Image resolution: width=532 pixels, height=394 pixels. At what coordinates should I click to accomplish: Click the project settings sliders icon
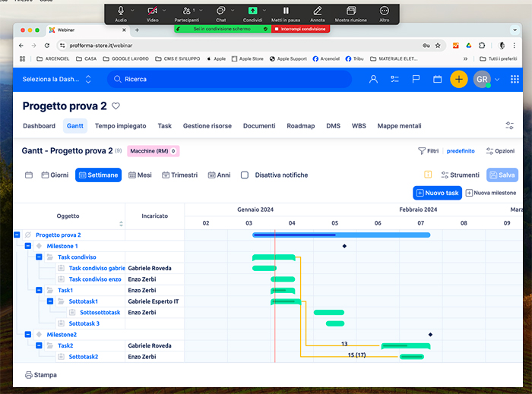pos(509,126)
